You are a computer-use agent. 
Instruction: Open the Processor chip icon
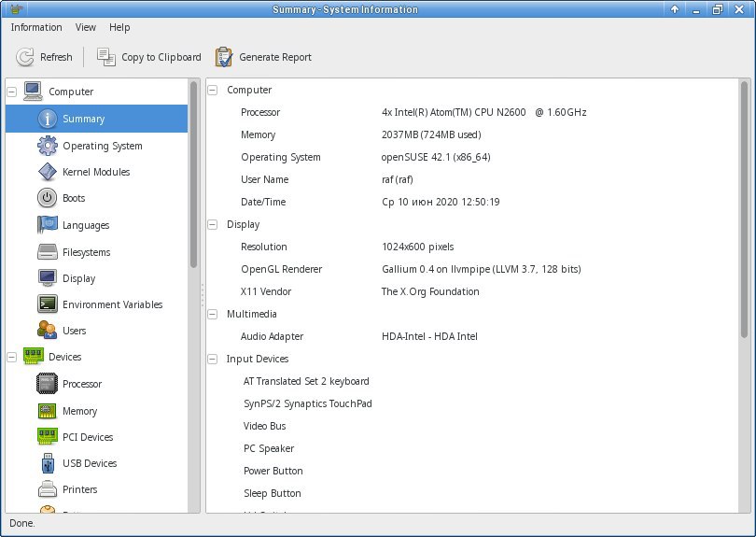(x=48, y=384)
